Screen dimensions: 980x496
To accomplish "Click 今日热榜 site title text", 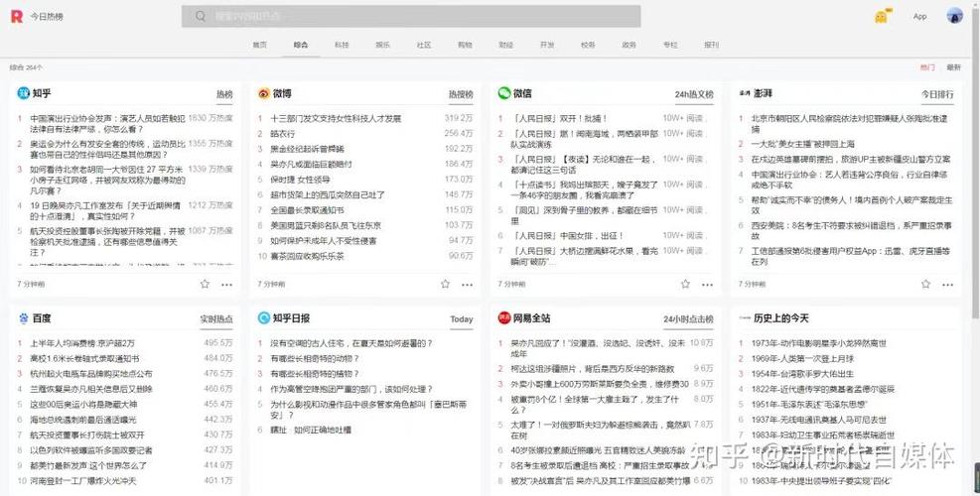I will pos(47,16).
